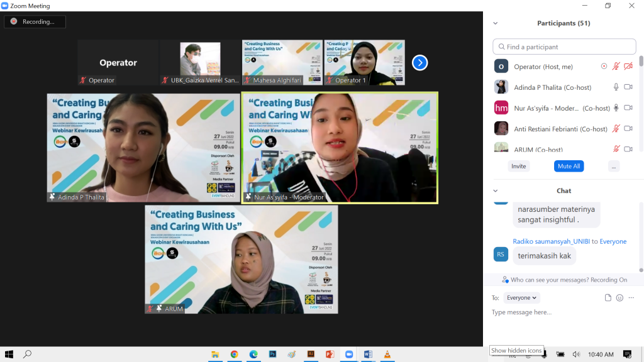Click the search magnifier in Find a participant

tap(501, 47)
